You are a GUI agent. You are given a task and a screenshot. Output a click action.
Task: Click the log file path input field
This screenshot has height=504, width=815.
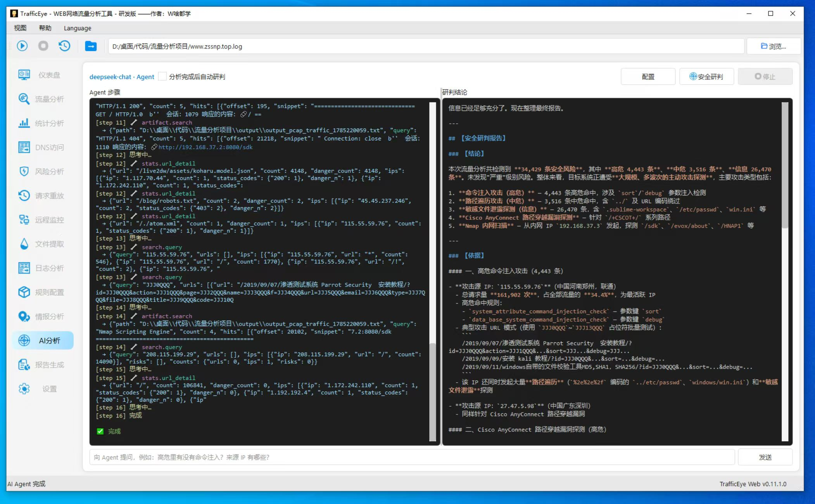(426, 46)
